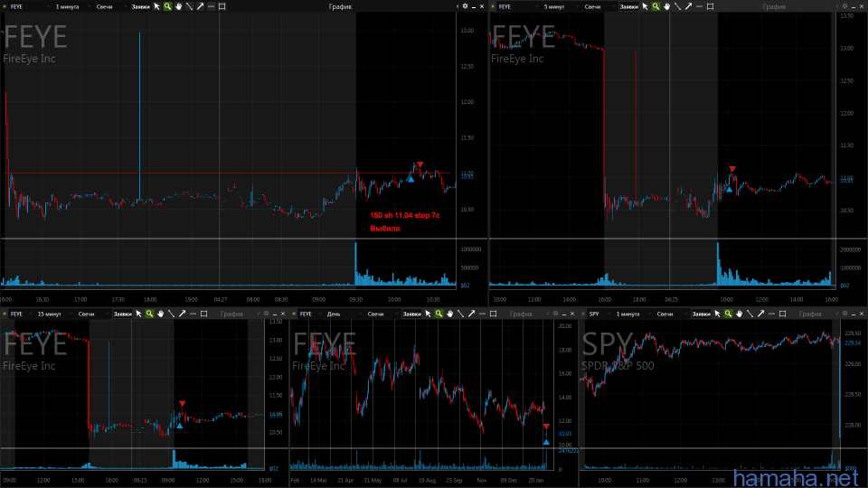Select the pointer tool in the SPY chart
Image resolution: width=868 pixels, height=488 pixels.
pyautogui.click(x=717, y=314)
